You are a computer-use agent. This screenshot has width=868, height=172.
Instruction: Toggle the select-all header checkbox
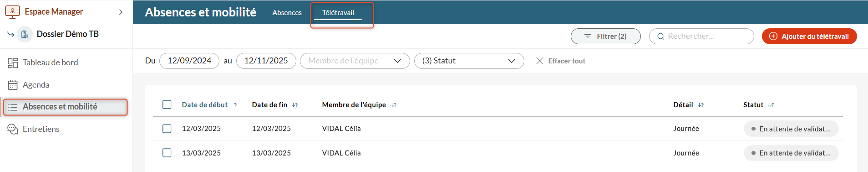(167, 104)
